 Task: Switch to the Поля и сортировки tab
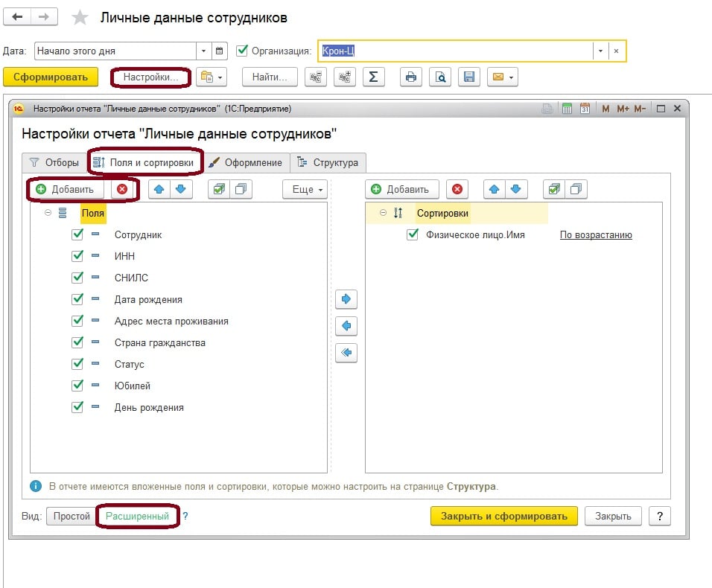tap(144, 162)
